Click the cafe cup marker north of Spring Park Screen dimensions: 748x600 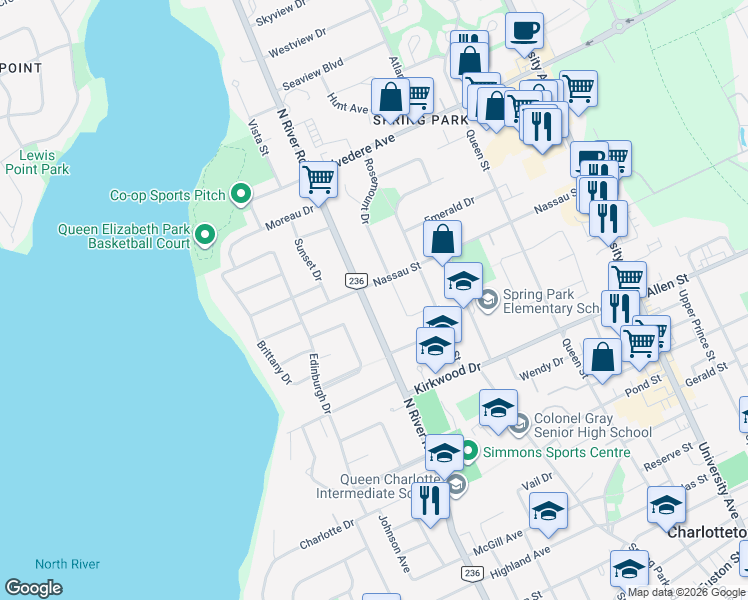(x=524, y=33)
